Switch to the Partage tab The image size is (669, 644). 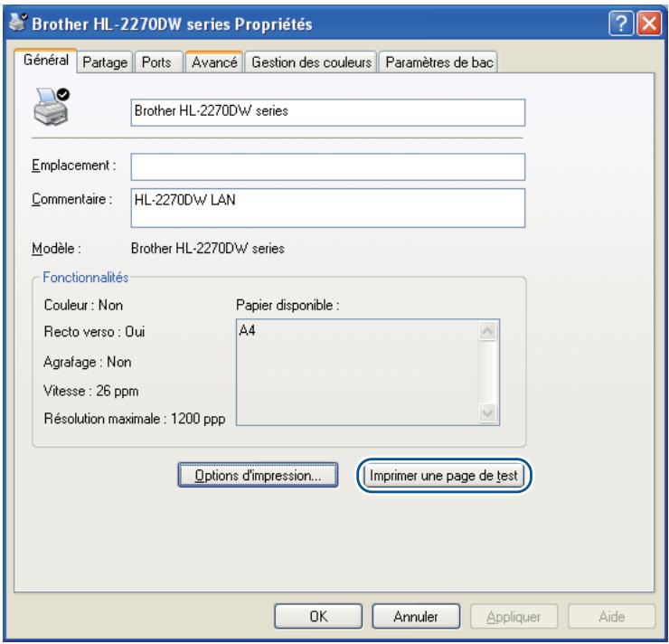[105, 62]
